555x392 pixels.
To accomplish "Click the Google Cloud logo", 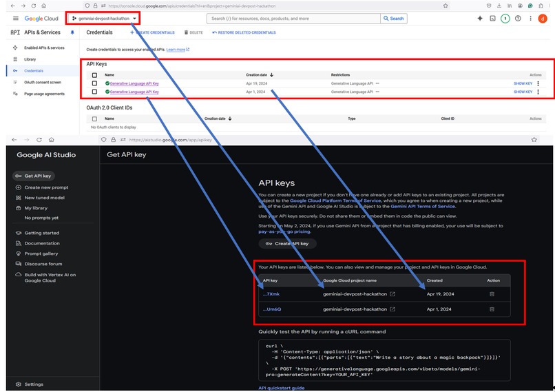I will coord(41,19).
